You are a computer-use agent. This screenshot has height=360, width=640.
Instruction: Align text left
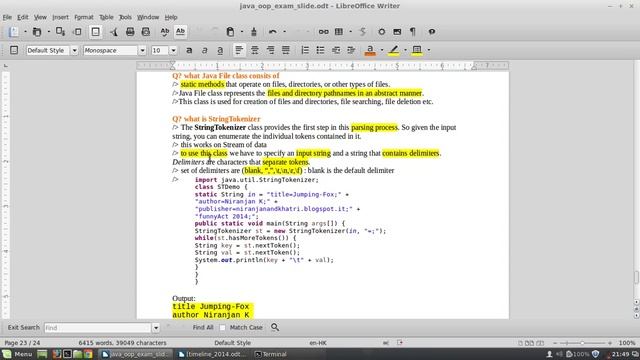[x=239, y=50]
